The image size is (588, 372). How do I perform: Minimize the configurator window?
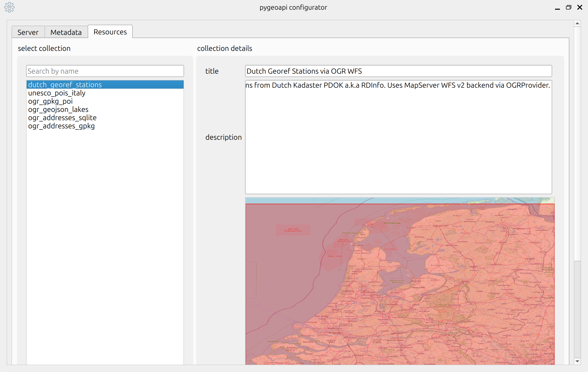tap(557, 8)
